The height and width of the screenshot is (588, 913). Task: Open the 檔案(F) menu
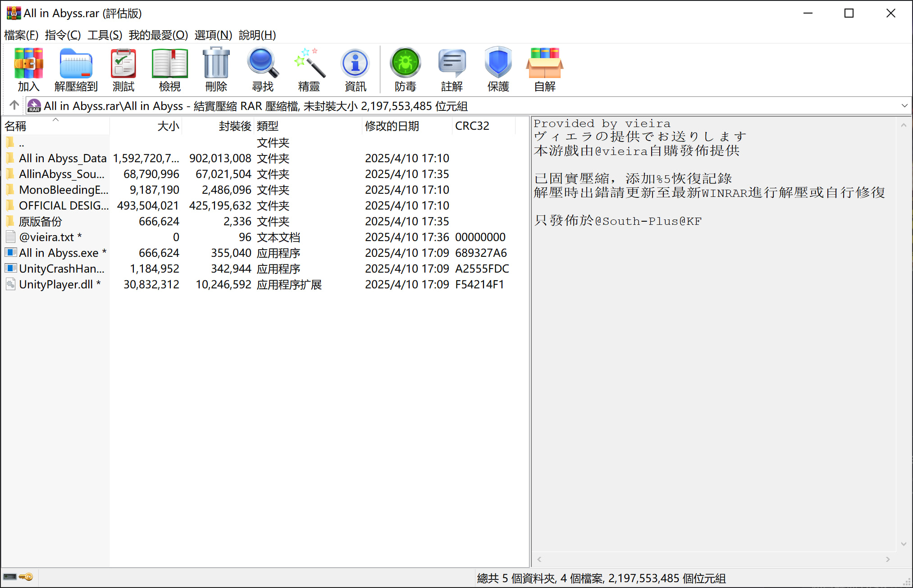tap(21, 35)
